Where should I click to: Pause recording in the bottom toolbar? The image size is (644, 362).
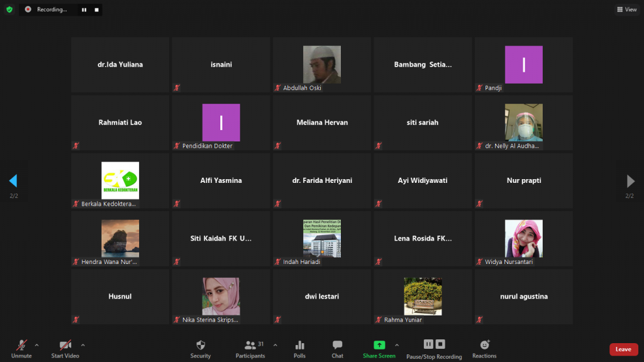click(428, 344)
